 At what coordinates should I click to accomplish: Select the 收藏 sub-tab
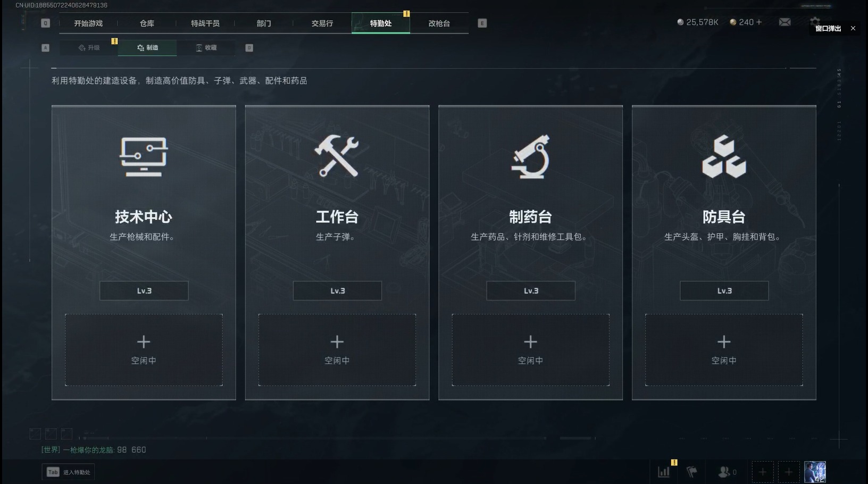(x=206, y=48)
